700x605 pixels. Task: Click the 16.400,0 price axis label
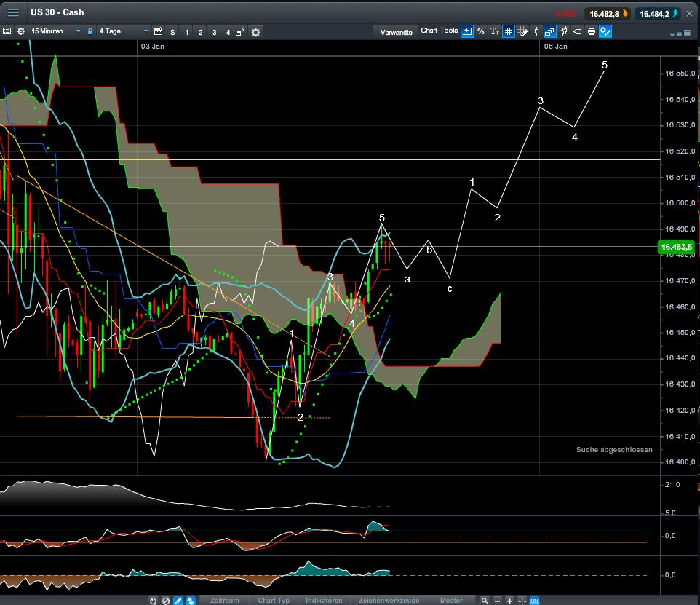pos(680,462)
